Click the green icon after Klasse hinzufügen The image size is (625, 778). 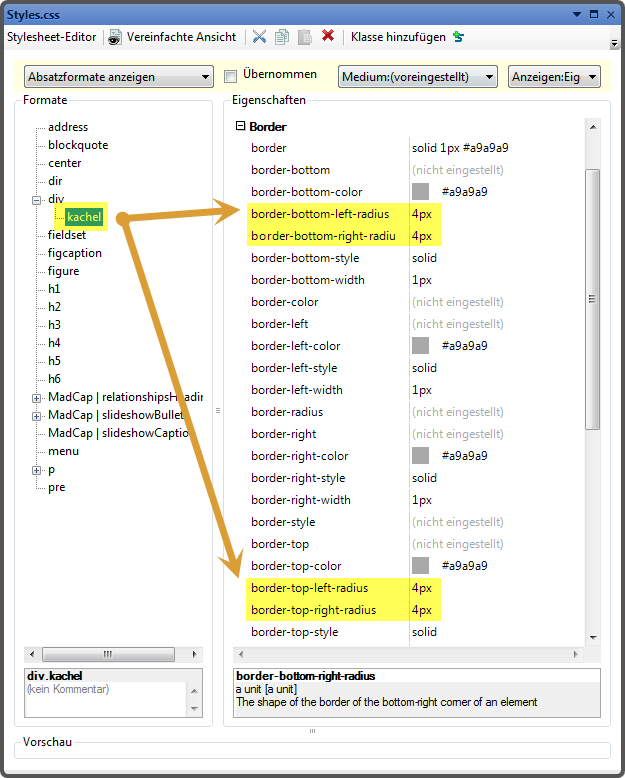coord(459,37)
